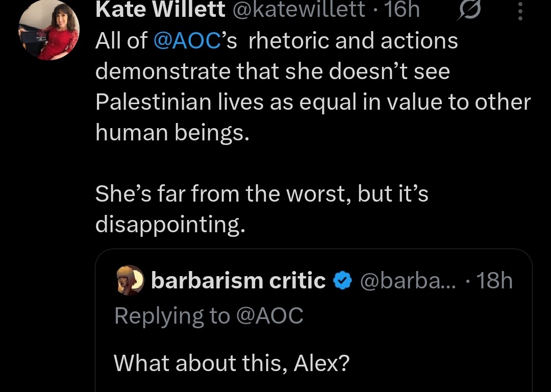Click the "Palestinian lives as equal" text line
Viewport: 551px width, 392px height.
tap(313, 103)
